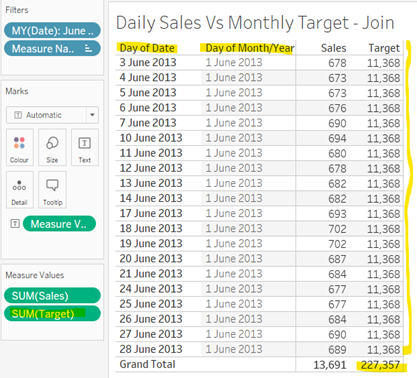Select the 28 June 2013 row label
Viewport: 417px width, 378px height.
[x=151, y=349]
